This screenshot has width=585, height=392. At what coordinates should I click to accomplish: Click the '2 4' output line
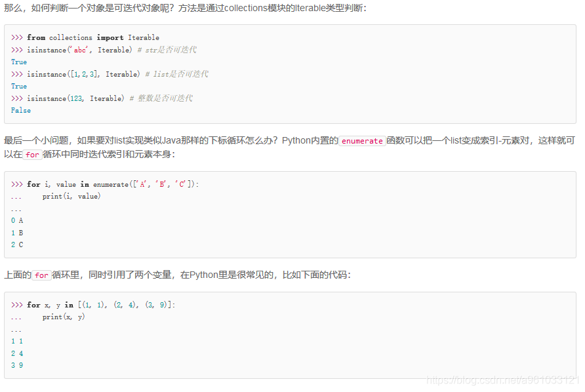pos(17,353)
